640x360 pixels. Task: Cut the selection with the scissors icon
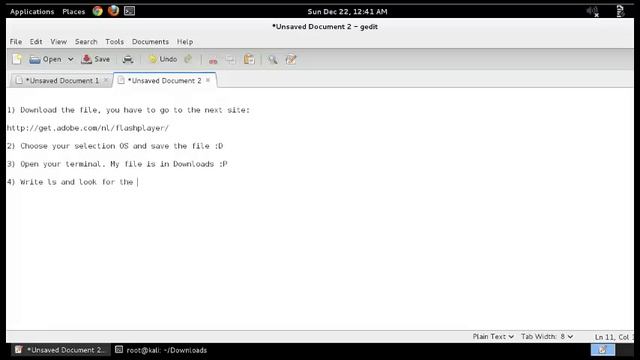(x=213, y=60)
